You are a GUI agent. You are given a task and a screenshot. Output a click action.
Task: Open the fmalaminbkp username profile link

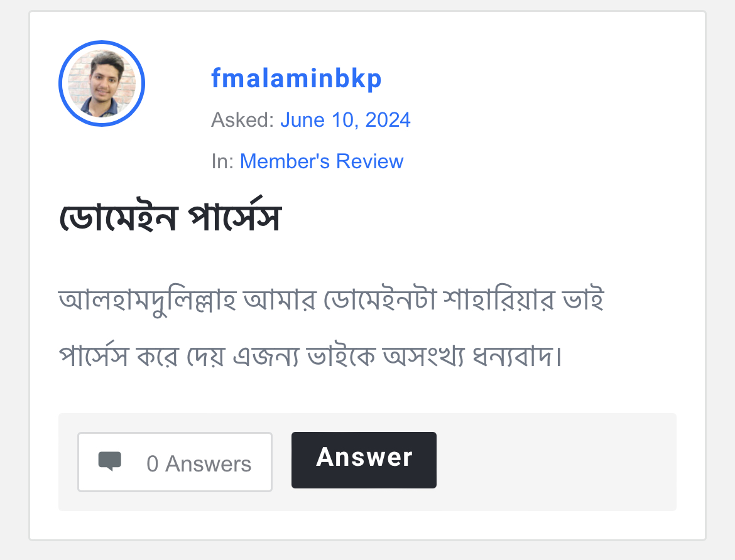tap(296, 79)
